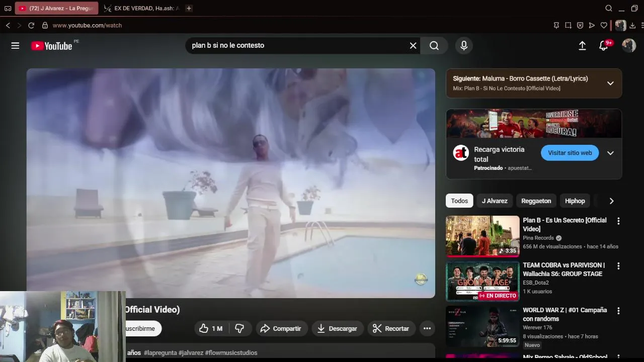Image resolution: width=644 pixels, height=362 pixels.
Task: Reload the page
Action: click(x=31, y=25)
